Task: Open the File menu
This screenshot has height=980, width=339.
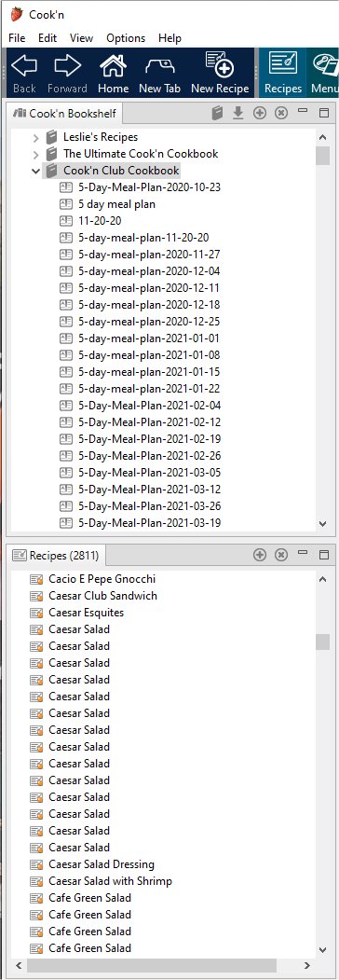Action: (17, 38)
